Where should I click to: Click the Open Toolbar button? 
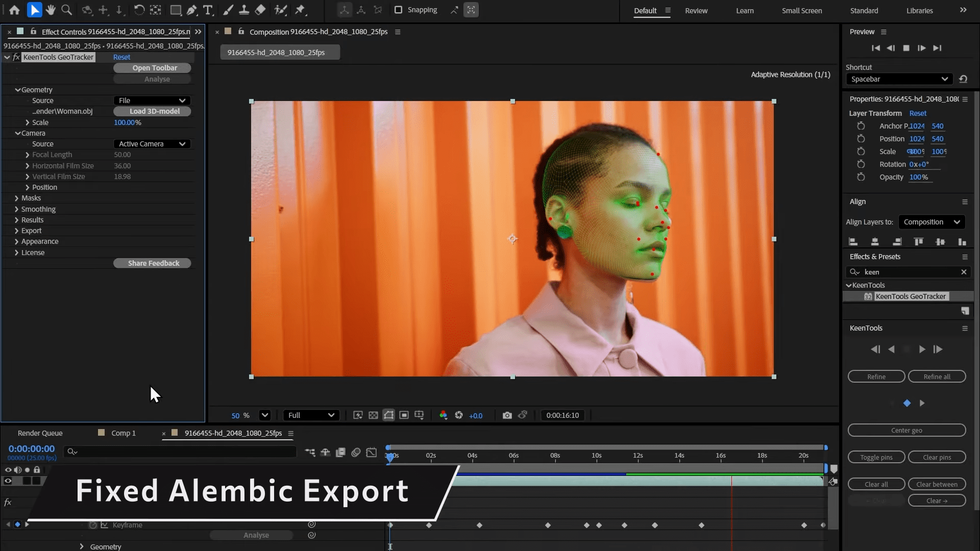pyautogui.click(x=152, y=67)
